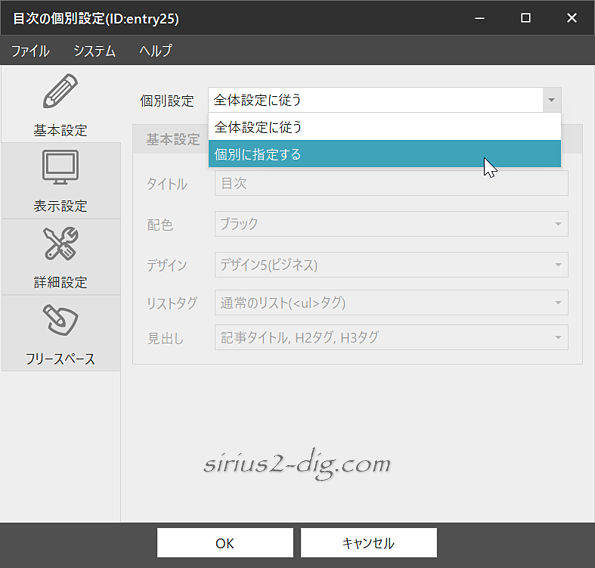Confirm with the OK button

click(x=225, y=543)
